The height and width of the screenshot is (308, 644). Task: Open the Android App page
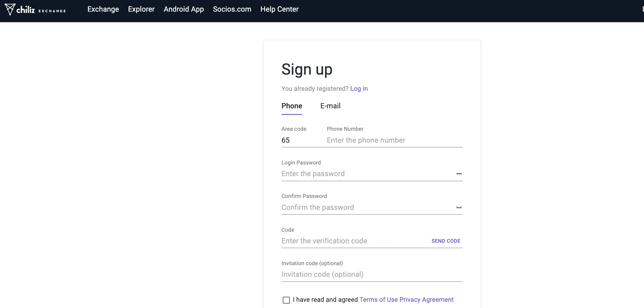click(x=184, y=9)
